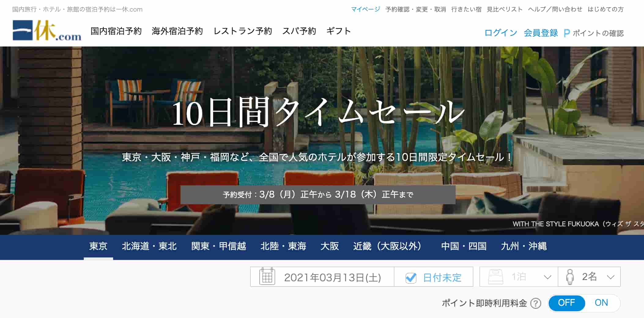Open スパ予約 menu
644x318 pixels.
pyautogui.click(x=299, y=31)
